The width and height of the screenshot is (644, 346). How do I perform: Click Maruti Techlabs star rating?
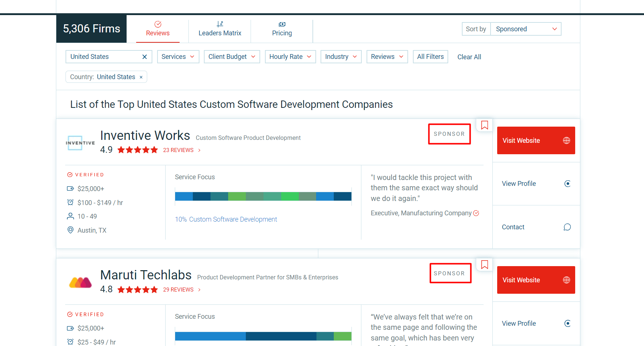(x=138, y=290)
